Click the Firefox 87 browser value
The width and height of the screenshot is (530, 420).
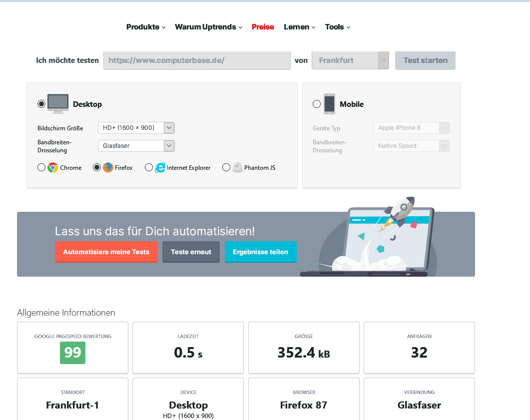(304, 405)
